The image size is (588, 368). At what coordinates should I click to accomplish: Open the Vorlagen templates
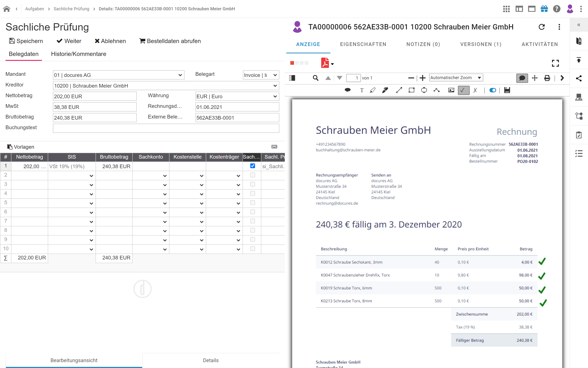click(21, 147)
